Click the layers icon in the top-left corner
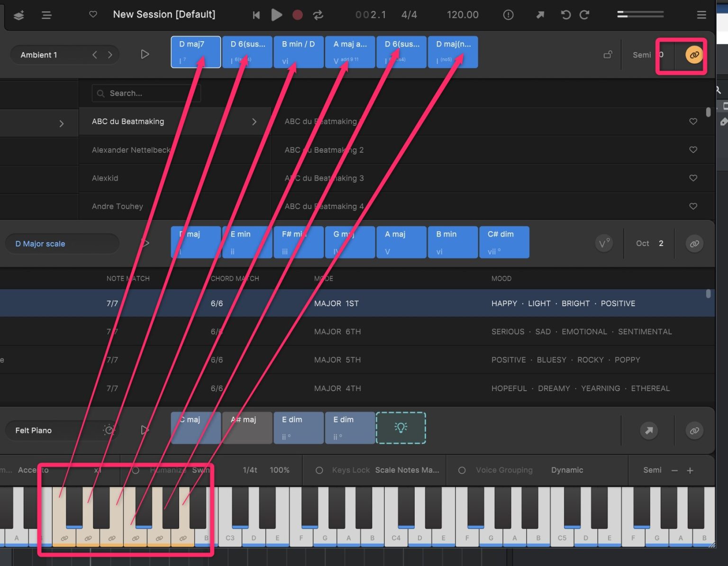The height and width of the screenshot is (566, 728). 18,15
